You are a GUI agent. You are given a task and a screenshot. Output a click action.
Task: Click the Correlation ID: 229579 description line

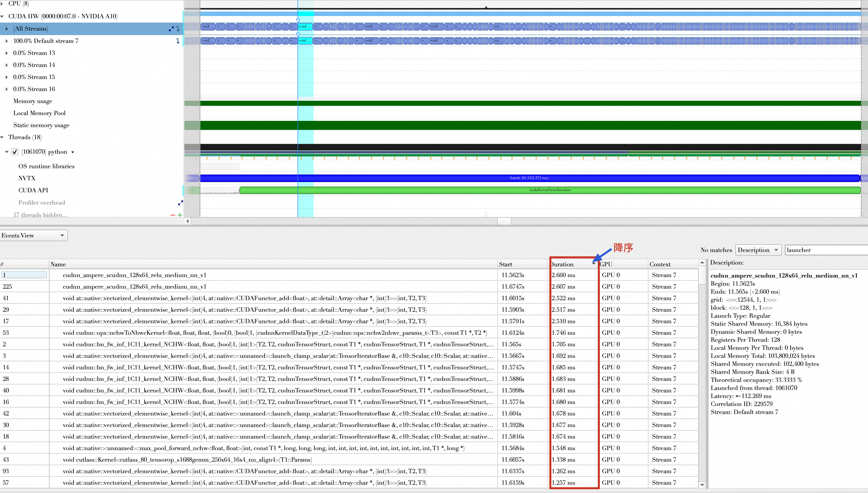coord(742,404)
